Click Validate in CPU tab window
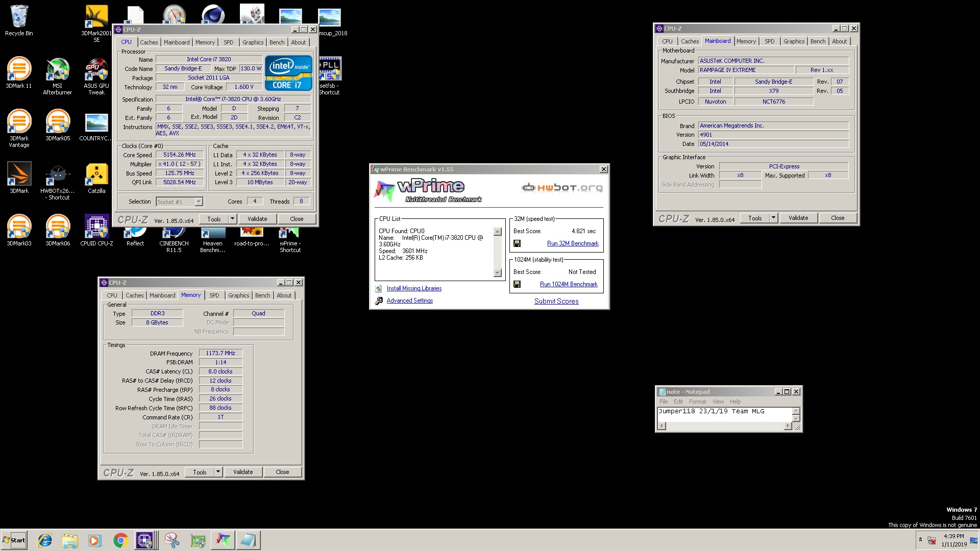Viewport: 980px width, 551px height. pos(257,219)
